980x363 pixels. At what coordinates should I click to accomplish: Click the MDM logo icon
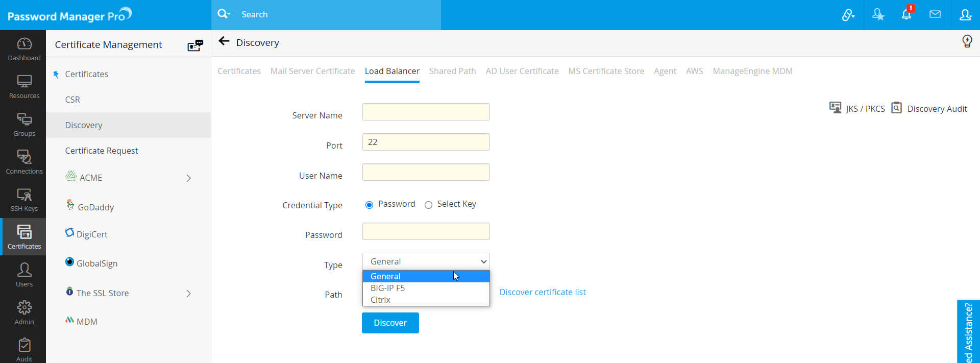click(x=69, y=320)
